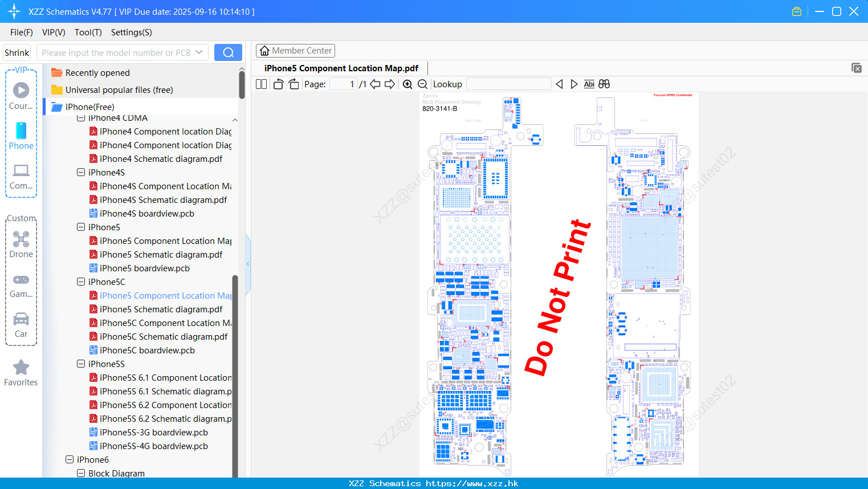Open the model number dropdown arrow

199,52
